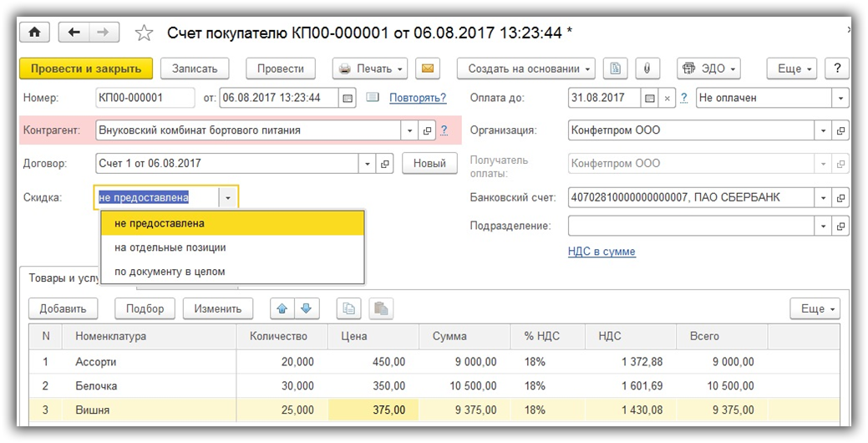Open calendar picker next to document date
868x443 pixels.
click(348, 98)
